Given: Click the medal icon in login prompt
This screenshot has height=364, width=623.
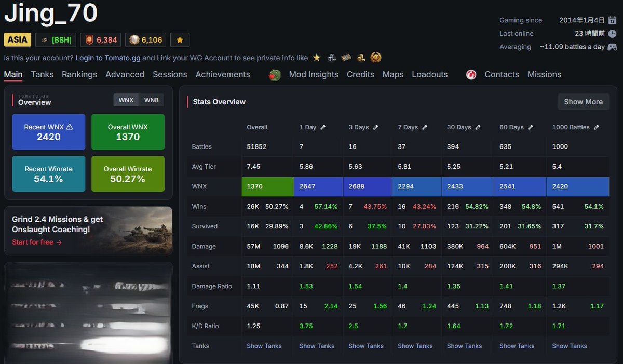Looking at the screenshot, I should coord(375,58).
